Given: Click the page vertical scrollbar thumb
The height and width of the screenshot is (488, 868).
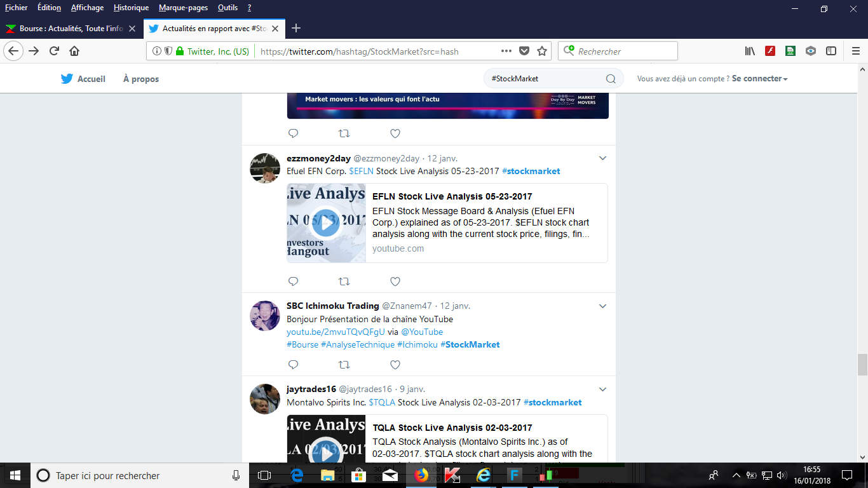Looking at the screenshot, I should [862, 365].
